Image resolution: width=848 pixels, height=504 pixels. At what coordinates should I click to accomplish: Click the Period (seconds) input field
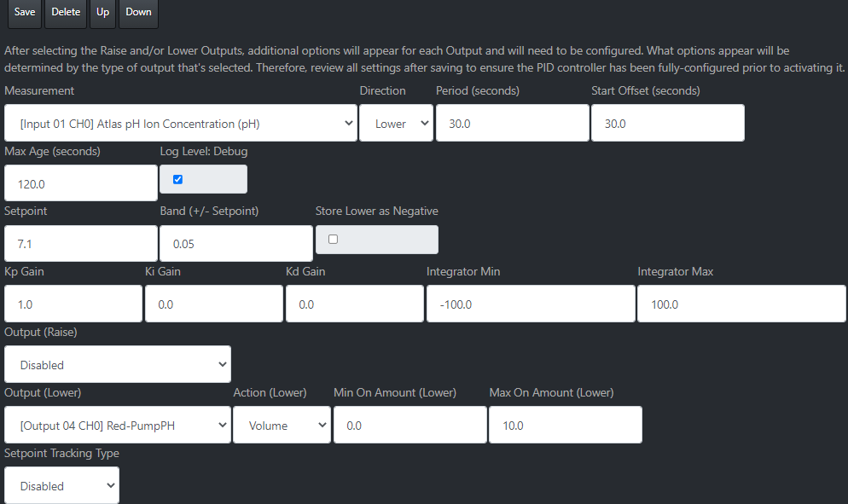pyautogui.click(x=512, y=122)
